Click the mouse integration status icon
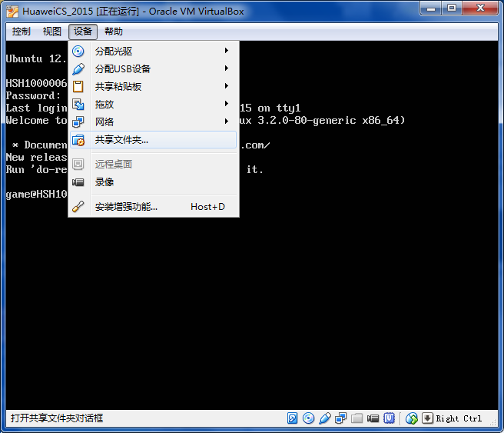 click(412, 418)
